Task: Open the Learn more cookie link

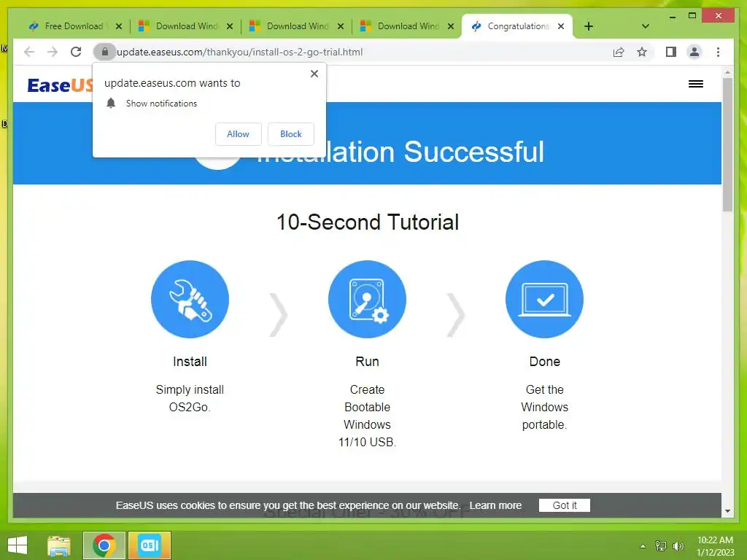Action: pyautogui.click(x=495, y=505)
